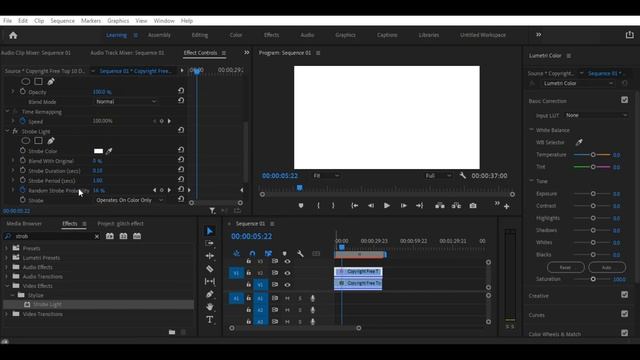Toggle V1 track output eye icon
Image resolution: width=640 pixels, height=360 pixels.
tap(287, 285)
